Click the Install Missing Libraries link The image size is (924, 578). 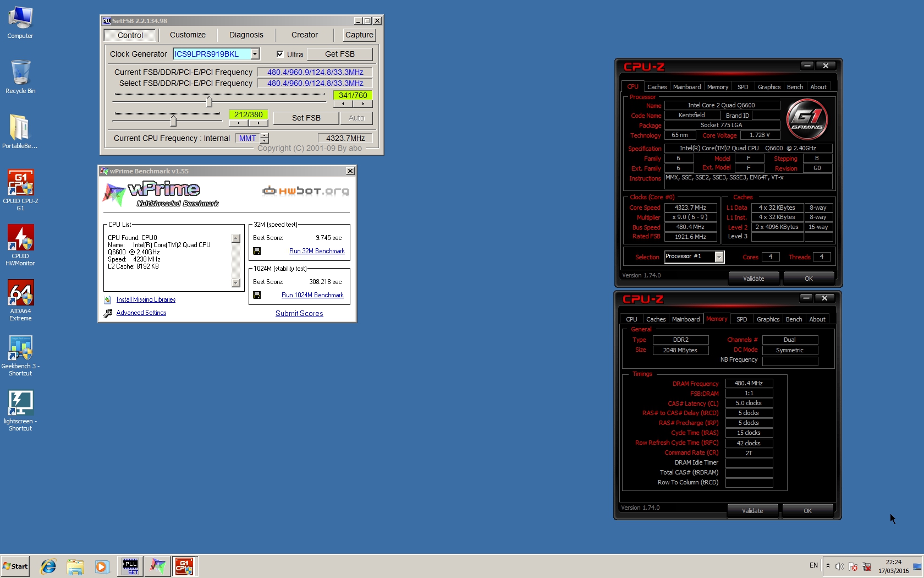point(146,300)
